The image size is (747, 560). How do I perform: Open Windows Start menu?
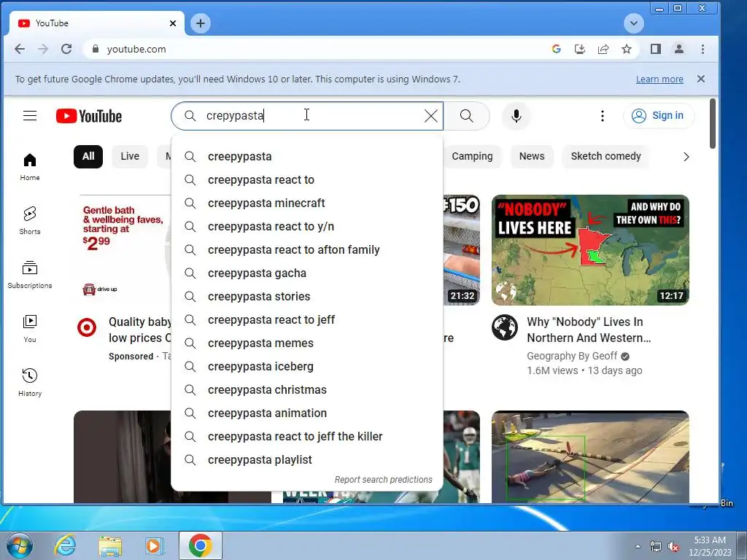coord(20,545)
